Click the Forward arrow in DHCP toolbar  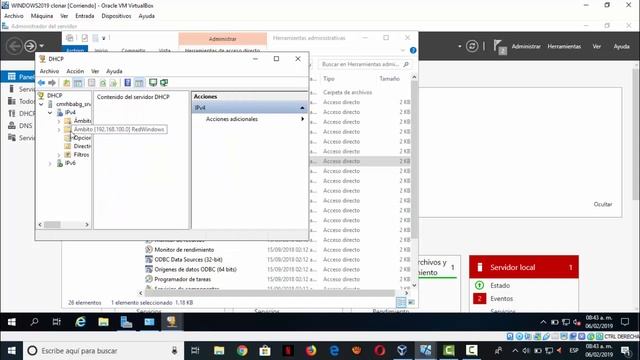(52, 83)
